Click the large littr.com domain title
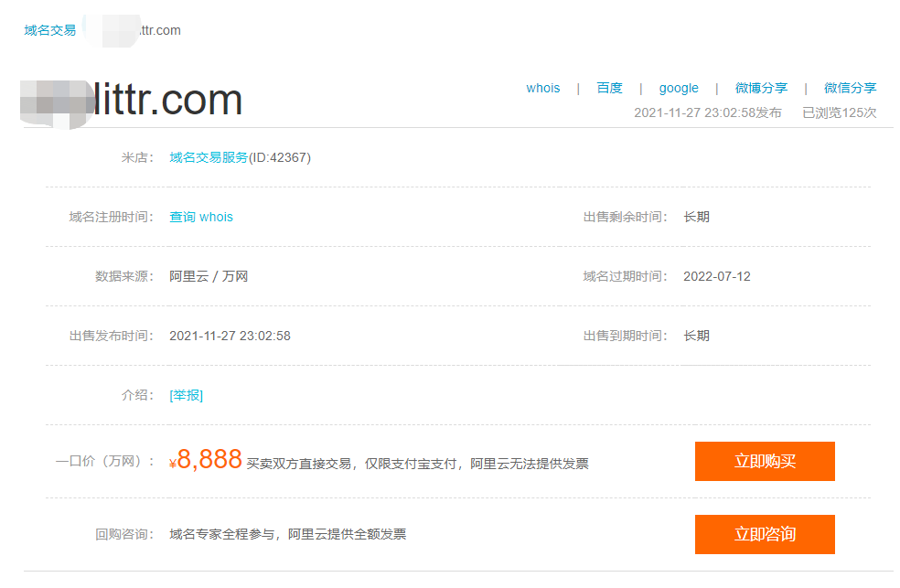The height and width of the screenshot is (588, 900). pos(128,102)
